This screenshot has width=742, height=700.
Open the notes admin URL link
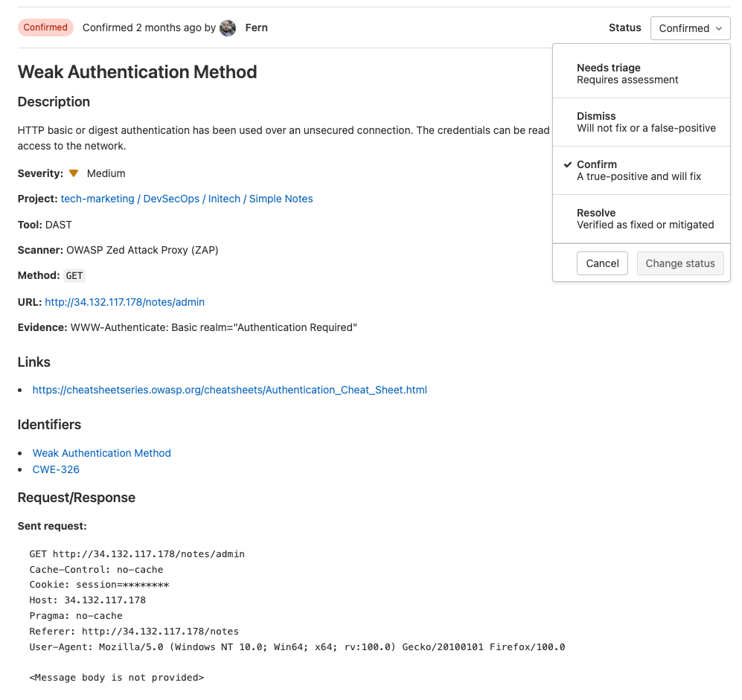click(124, 302)
